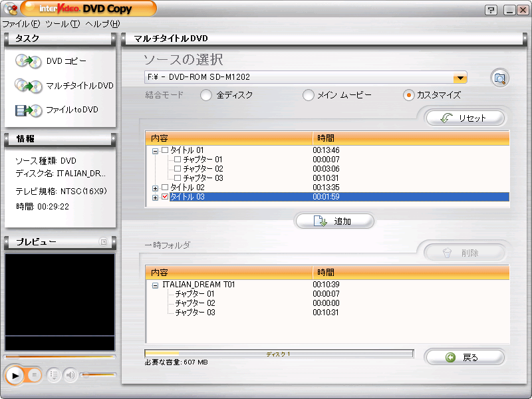This screenshot has height=399, width=532.
Task: Select temporary folder チャプター 01 row
Action: 195,294
